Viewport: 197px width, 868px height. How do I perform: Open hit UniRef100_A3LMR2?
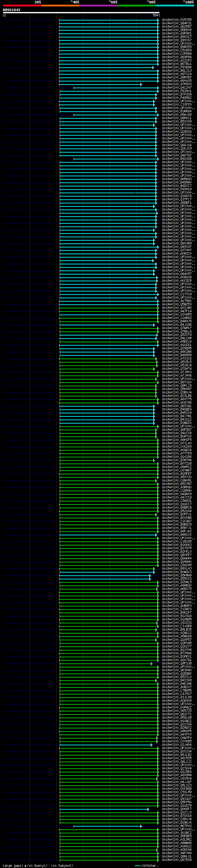point(177,839)
